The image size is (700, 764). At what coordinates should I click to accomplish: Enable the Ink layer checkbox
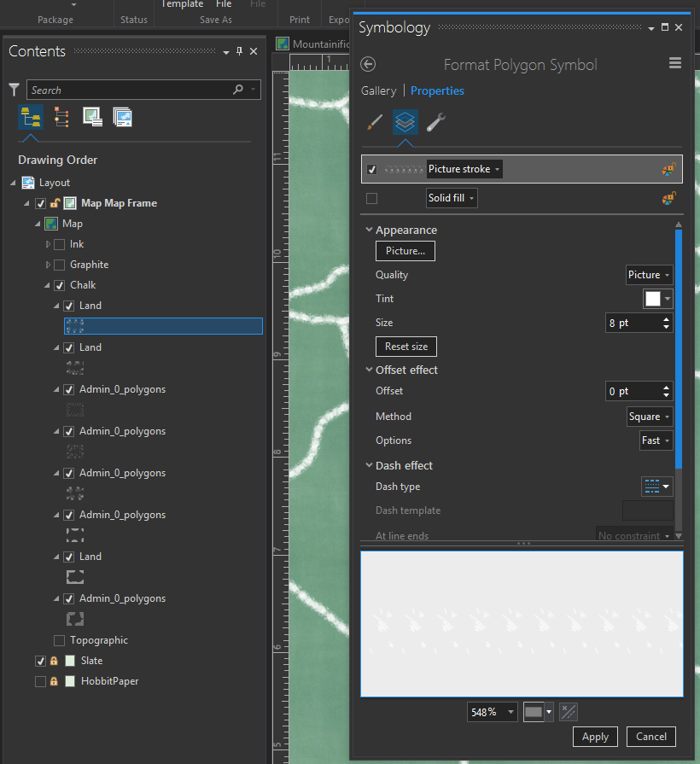coord(60,244)
